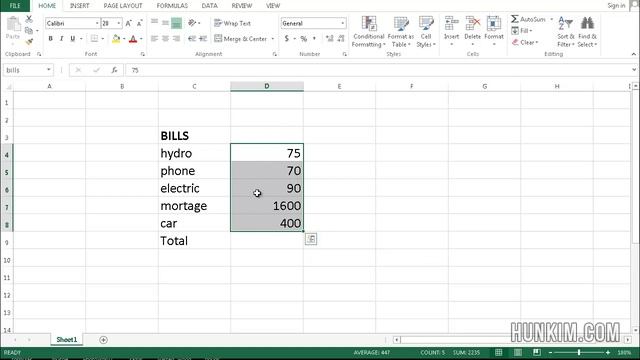
Task: Open Find & Select menu
Action: (x=587, y=32)
